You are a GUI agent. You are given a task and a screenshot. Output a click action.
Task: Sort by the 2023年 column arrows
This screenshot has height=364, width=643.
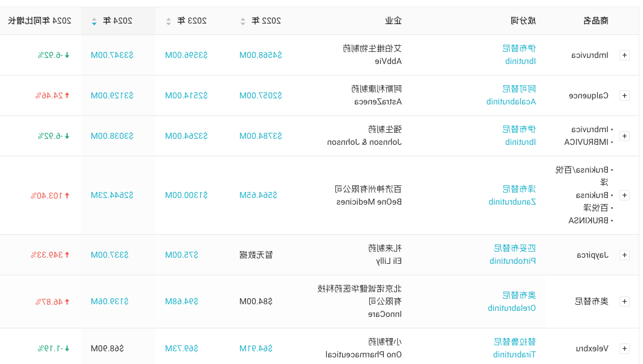click(169, 21)
